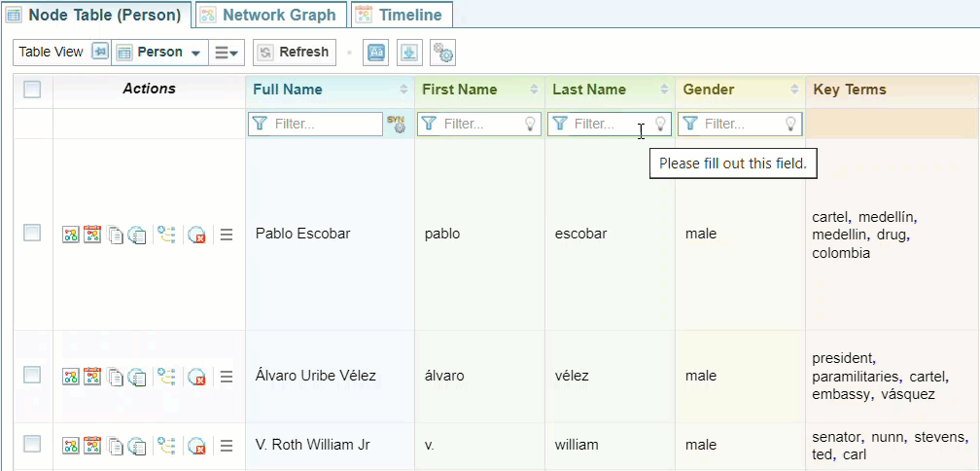Switch to the Network Graph tab
Screen dimensions: 980x471
(268, 15)
